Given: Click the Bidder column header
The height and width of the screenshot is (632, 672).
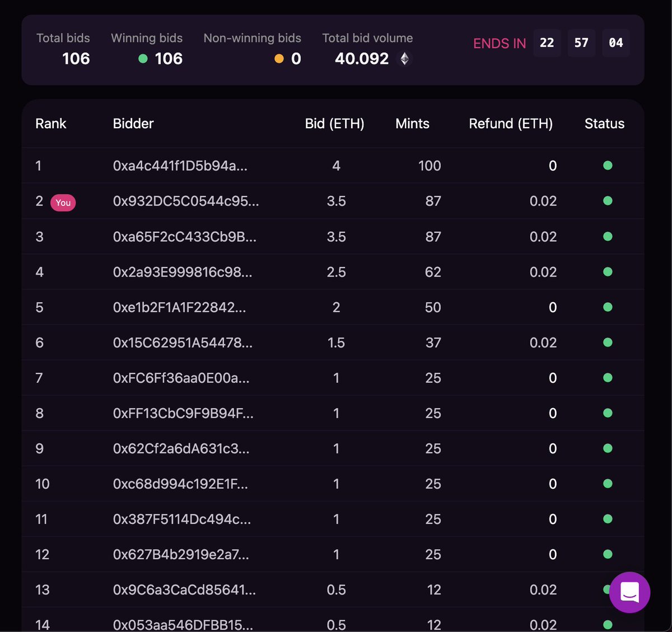Looking at the screenshot, I should (x=133, y=124).
